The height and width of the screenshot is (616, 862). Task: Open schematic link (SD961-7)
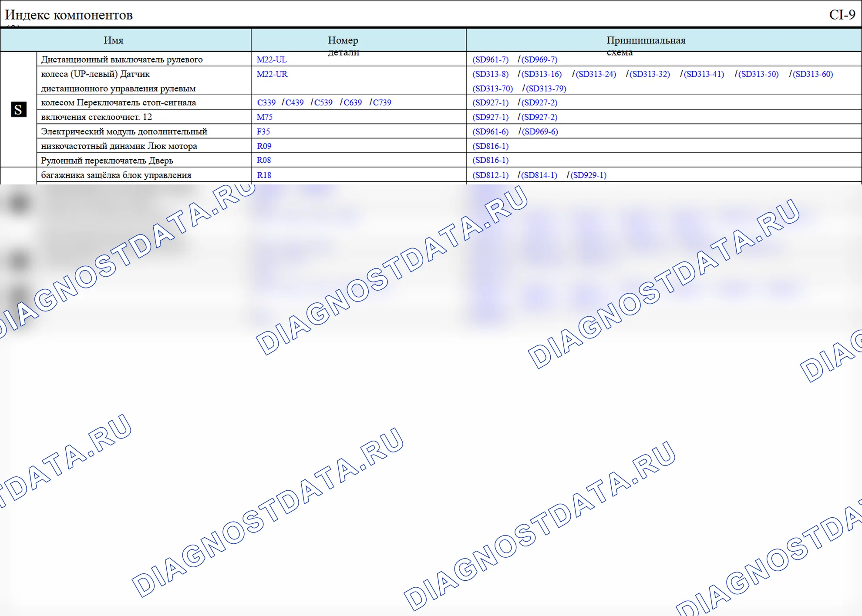491,60
